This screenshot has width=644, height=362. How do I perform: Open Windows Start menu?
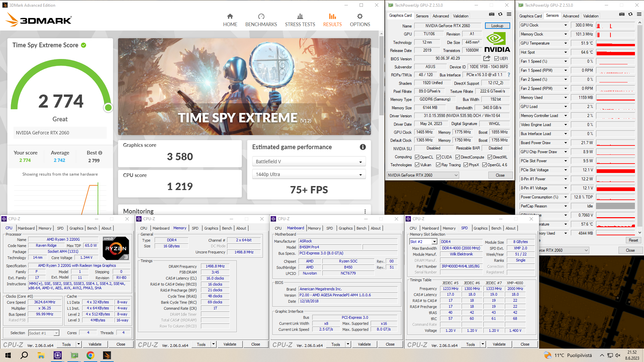[8, 355]
